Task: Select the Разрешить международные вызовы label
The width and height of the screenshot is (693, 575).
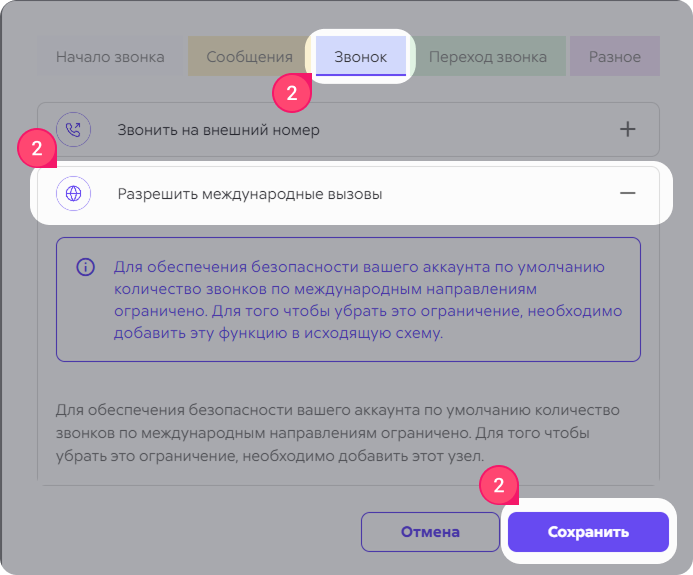Action: pyautogui.click(x=250, y=194)
